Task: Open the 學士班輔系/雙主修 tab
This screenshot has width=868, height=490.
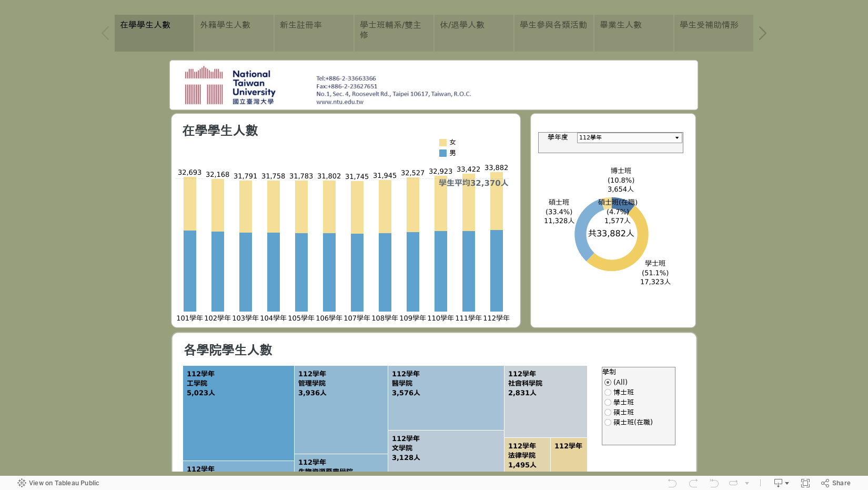Action: (x=394, y=33)
